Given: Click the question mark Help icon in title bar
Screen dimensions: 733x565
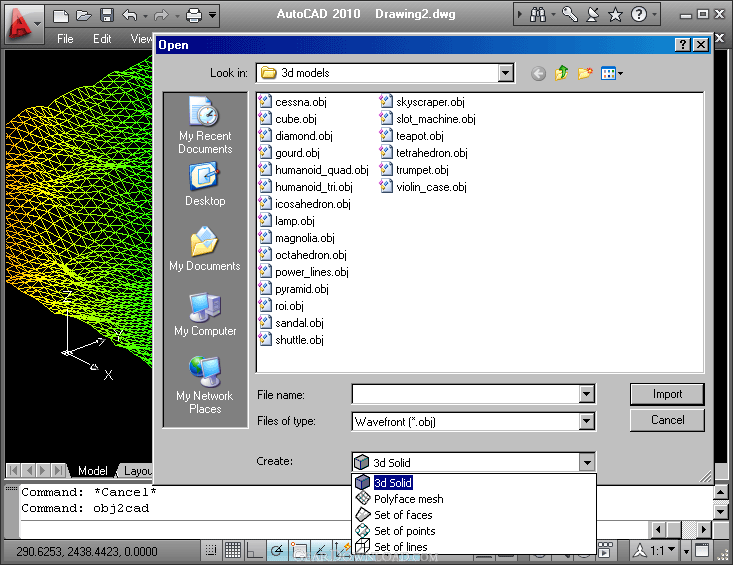Looking at the screenshot, I should click(639, 14).
